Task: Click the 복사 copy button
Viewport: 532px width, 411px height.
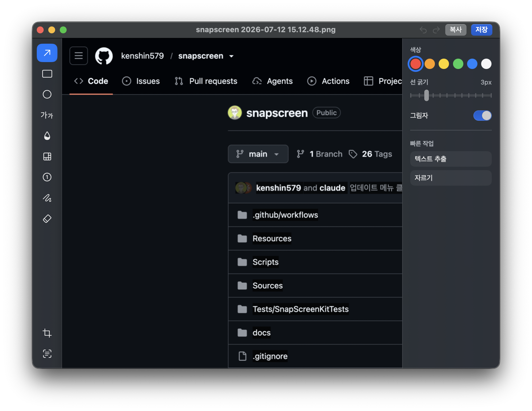Action: 456,30
